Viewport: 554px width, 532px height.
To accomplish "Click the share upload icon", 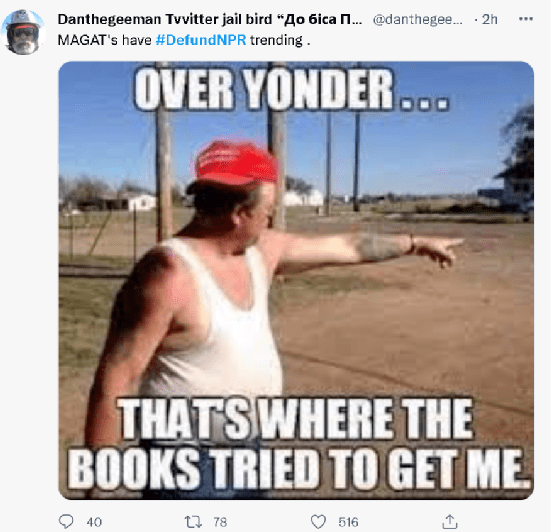I will [x=450, y=522].
